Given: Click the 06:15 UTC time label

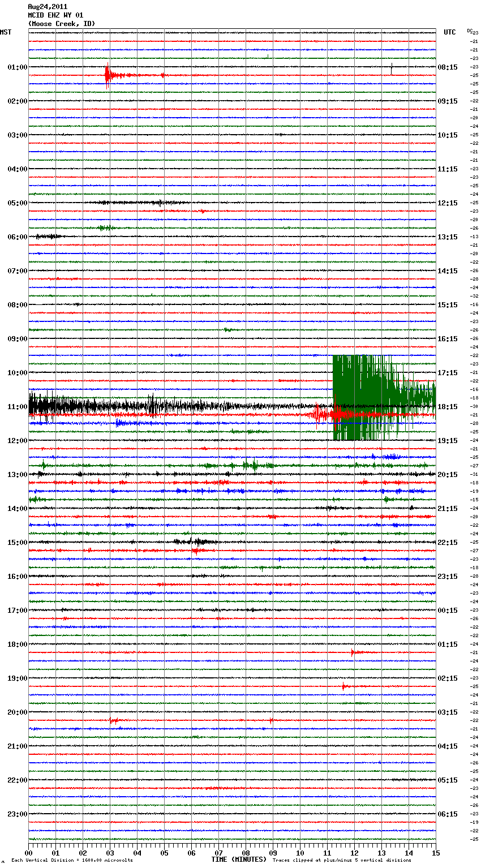Looking at the screenshot, I should (448, 814).
